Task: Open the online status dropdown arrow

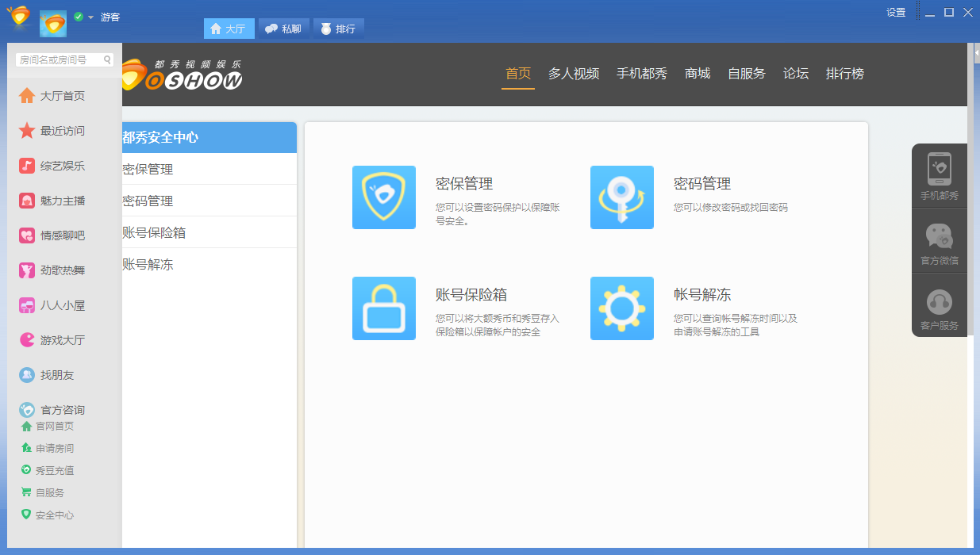Action: 90,17
